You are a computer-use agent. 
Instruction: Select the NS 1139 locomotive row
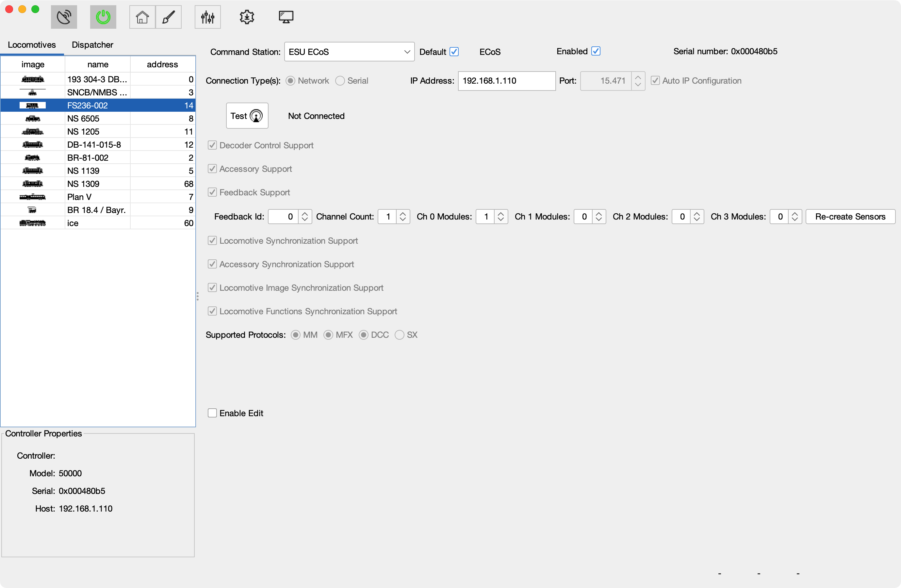tap(98, 171)
